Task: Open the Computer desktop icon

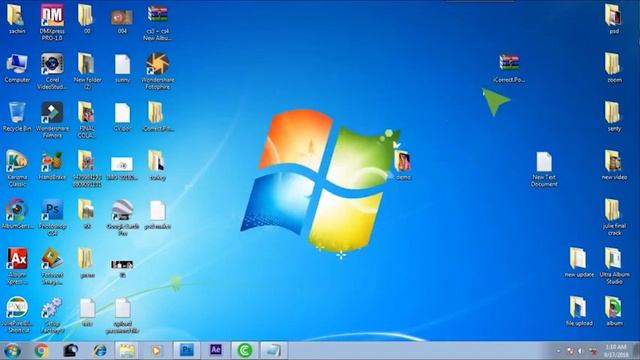Action: [x=17, y=68]
